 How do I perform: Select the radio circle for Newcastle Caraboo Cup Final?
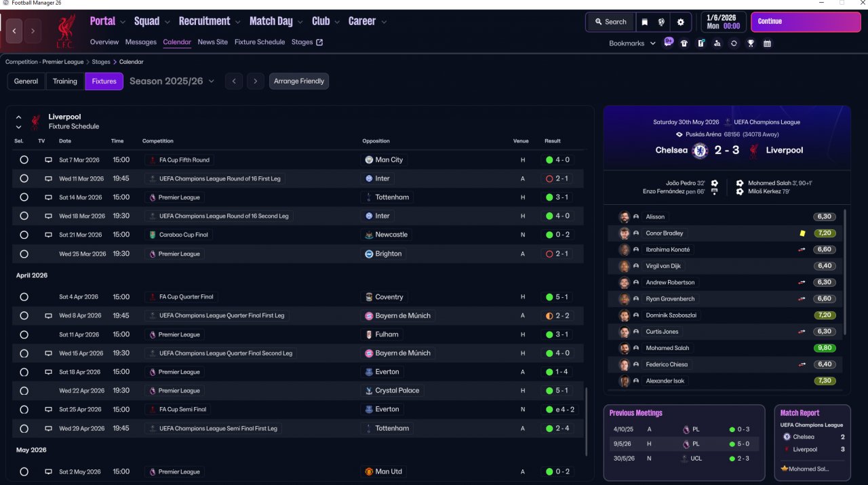coord(24,235)
